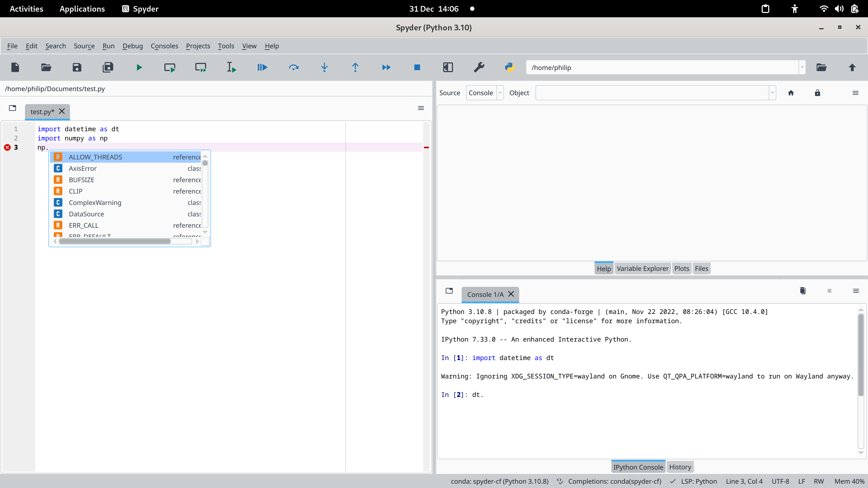Run the current file with the green play icon
This screenshot has width=868, height=488.
pyautogui.click(x=139, y=67)
